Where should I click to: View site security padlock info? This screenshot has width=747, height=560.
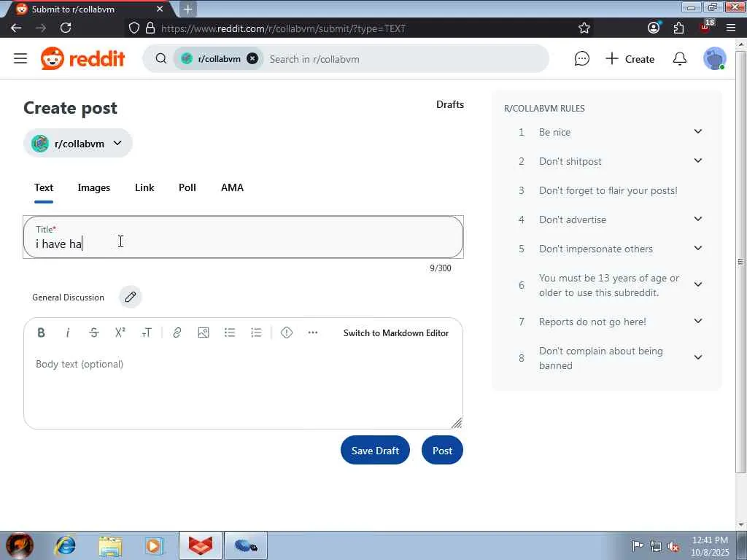[x=150, y=28]
